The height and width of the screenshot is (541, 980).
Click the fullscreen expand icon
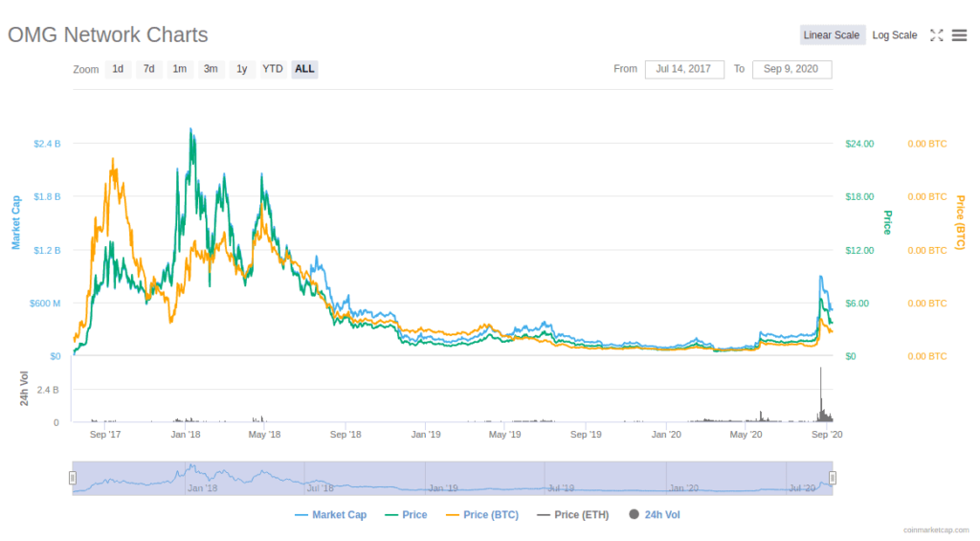coord(937,35)
